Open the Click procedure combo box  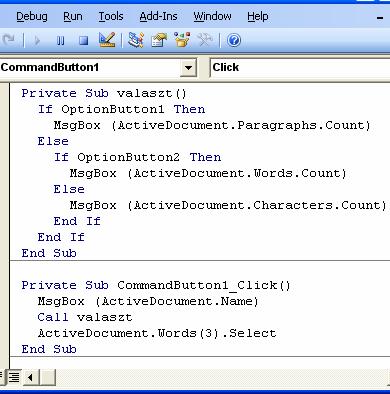pos(300,68)
